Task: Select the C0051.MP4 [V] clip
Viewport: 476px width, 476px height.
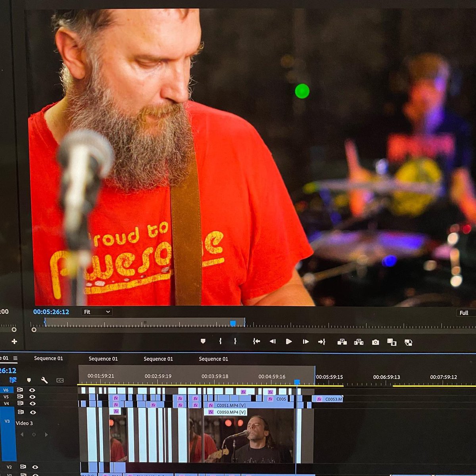Action: (250, 405)
